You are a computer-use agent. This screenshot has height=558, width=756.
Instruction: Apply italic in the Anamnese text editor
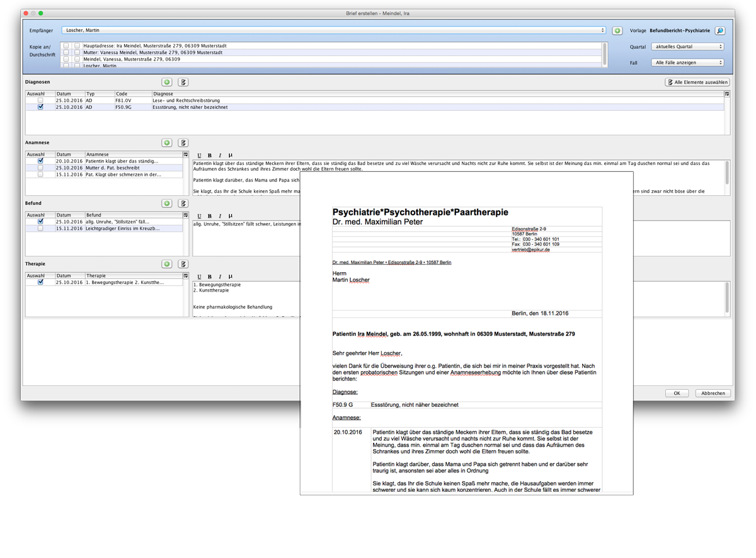220,155
